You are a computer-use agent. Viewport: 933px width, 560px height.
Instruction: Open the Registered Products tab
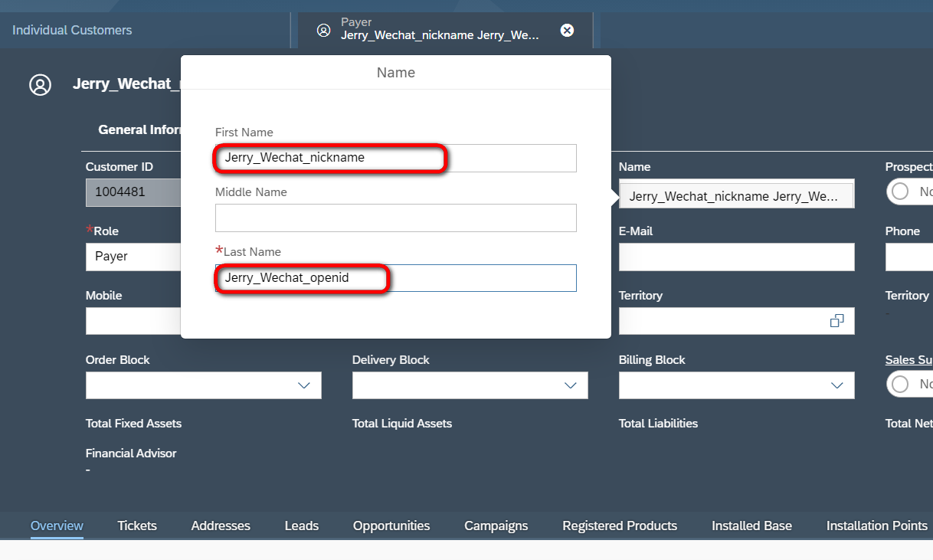[620, 526]
